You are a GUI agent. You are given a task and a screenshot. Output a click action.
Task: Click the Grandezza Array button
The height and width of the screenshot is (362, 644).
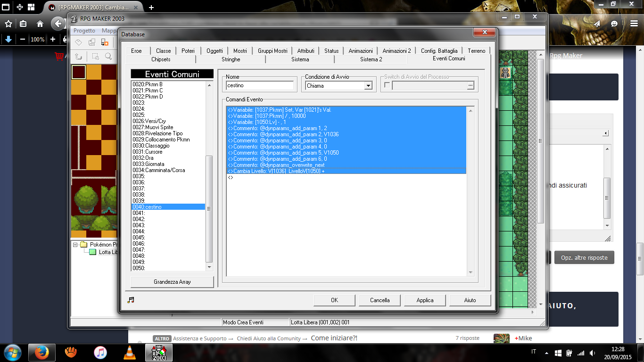pos(172,282)
